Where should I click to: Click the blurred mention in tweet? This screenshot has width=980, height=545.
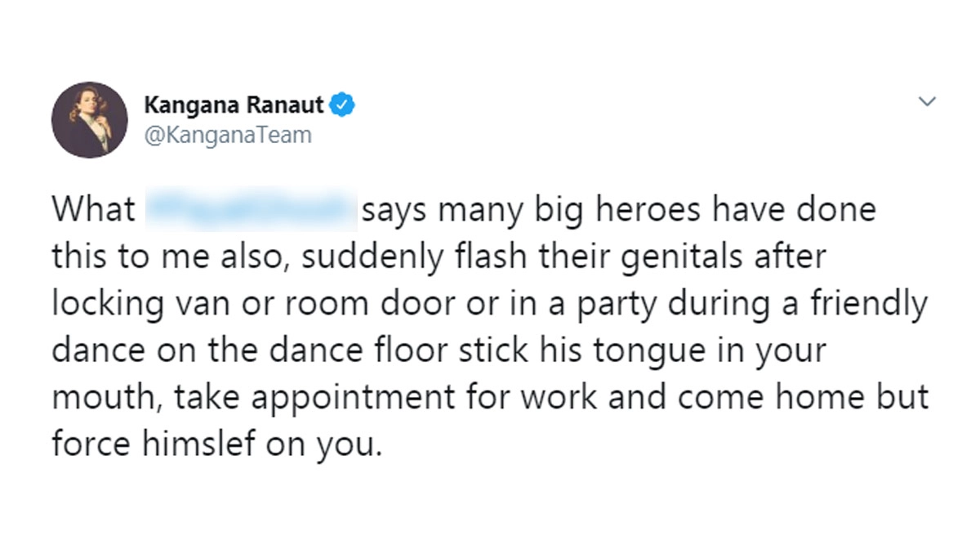(x=250, y=210)
